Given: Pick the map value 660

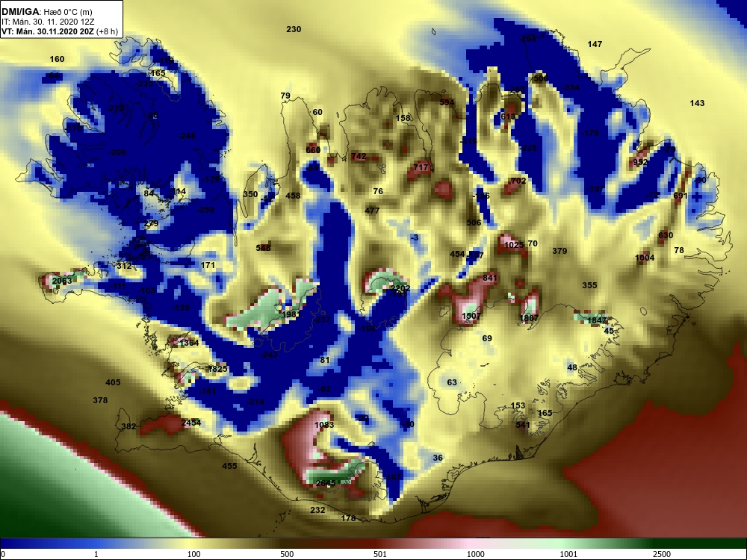Looking at the screenshot, I should 313,150.
